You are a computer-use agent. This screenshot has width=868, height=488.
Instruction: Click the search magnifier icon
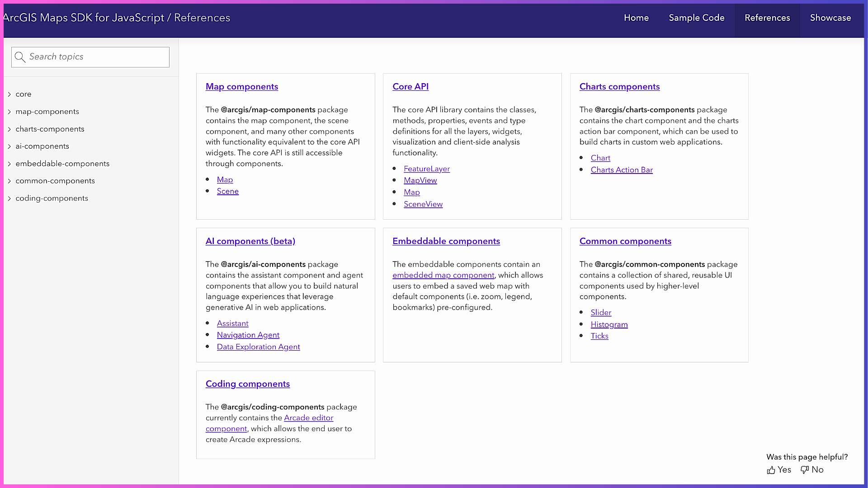pos(20,57)
